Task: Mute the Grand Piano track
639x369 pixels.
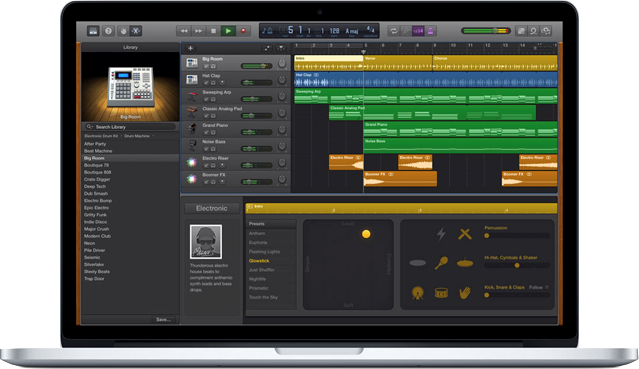Action: tap(206, 133)
